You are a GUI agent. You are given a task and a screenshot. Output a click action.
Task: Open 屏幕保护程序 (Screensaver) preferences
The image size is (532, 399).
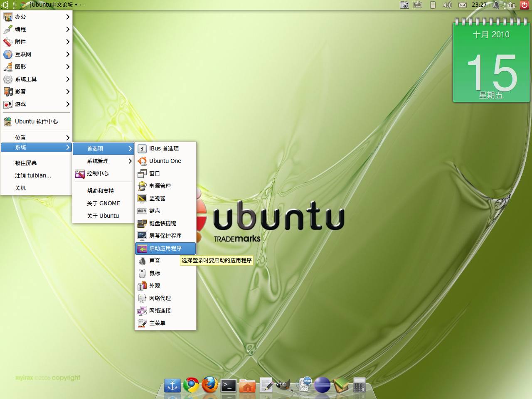point(165,236)
